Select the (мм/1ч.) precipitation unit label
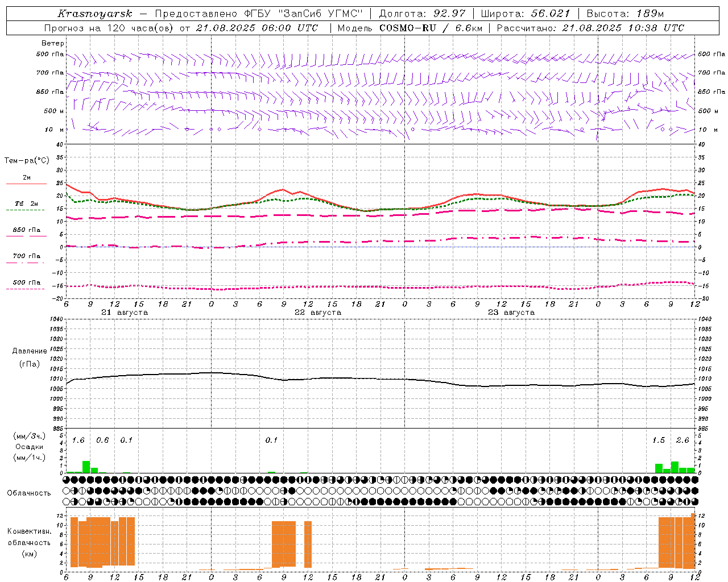Image resolution: width=728 pixels, height=582 pixels. click(x=29, y=458)
